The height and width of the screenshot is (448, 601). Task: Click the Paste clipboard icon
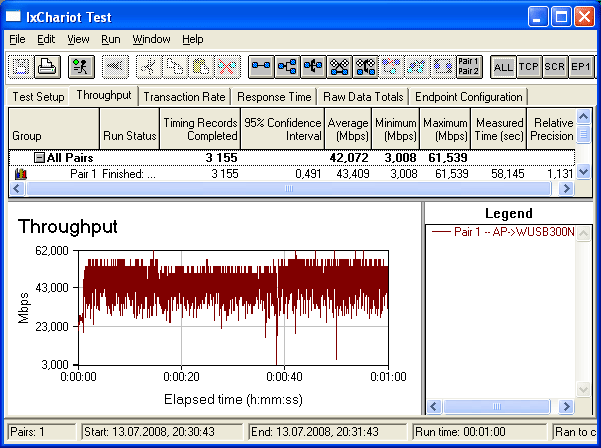(x=201, y=67)
